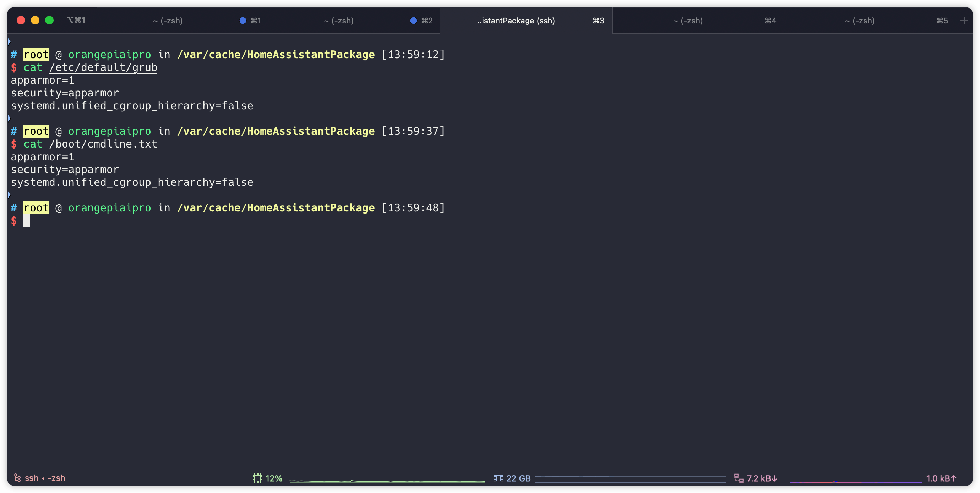Click the network icon beside 7.2 kB
This screenshot has width=980, height=493.
(x=739, y=478)
